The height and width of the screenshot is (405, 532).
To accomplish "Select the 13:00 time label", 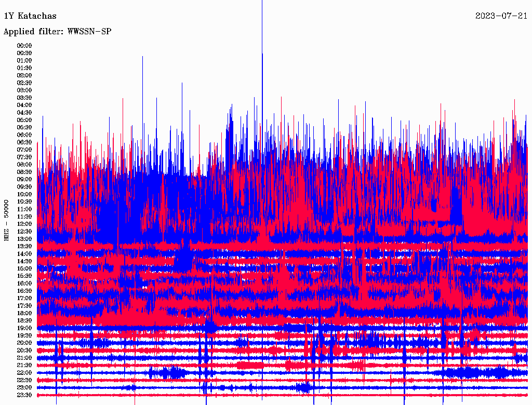I will 24,239.
